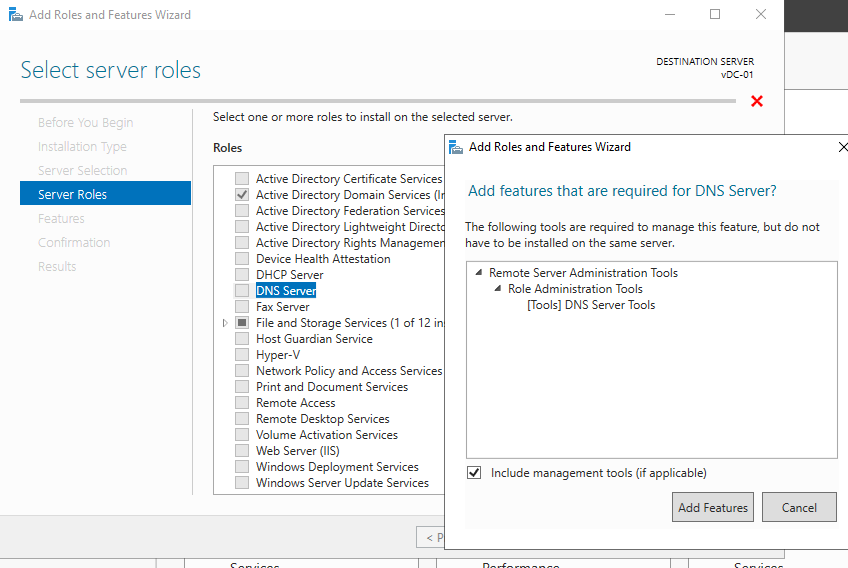This screenshot has width=848, height=568.
Task: Minimize the Add Roles and Features Wizard window
Action: (x=670, y=15)
